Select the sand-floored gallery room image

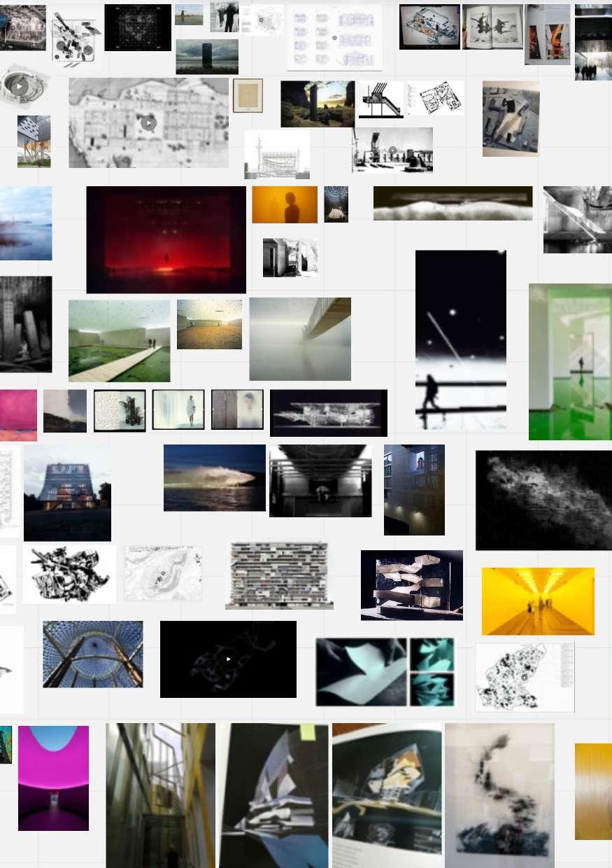coord(209,324)
